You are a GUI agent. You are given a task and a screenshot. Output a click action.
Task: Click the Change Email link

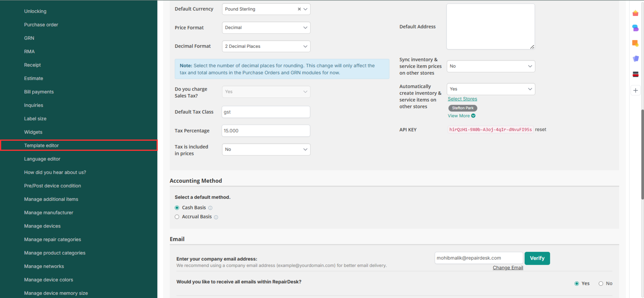pyautogui.click(x=508, y=267)
